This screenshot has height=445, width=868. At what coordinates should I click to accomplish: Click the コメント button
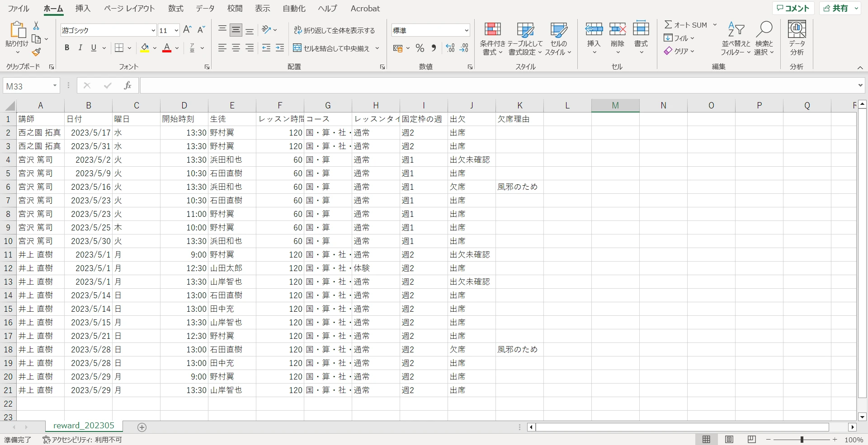(x=793, y=8)
